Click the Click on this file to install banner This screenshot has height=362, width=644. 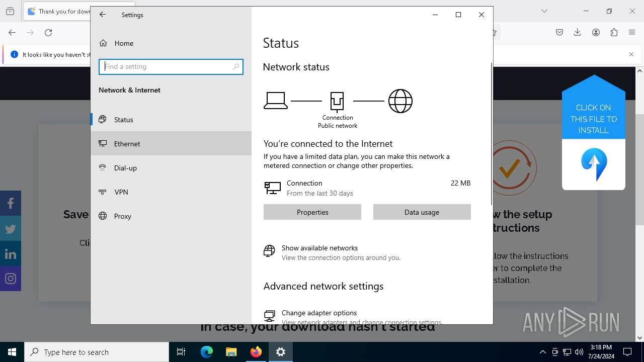[x=594, y=133]
